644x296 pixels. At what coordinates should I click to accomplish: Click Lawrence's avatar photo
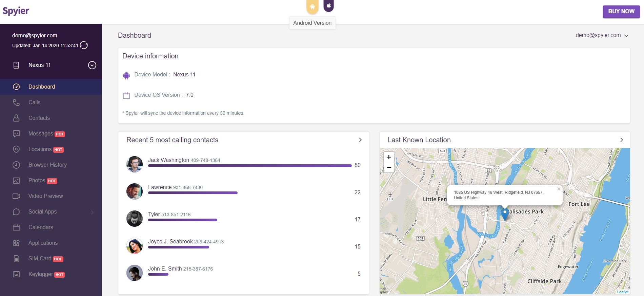click(135, 191)
